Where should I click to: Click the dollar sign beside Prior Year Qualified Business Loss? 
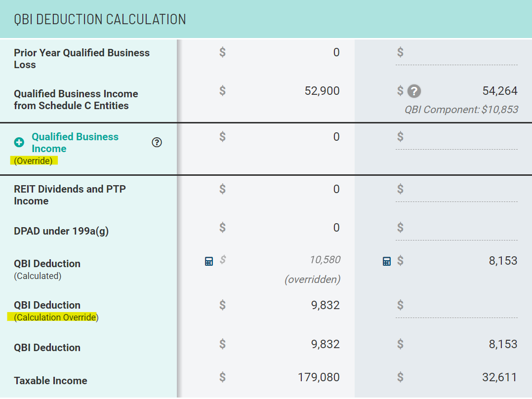coord(222,52)
